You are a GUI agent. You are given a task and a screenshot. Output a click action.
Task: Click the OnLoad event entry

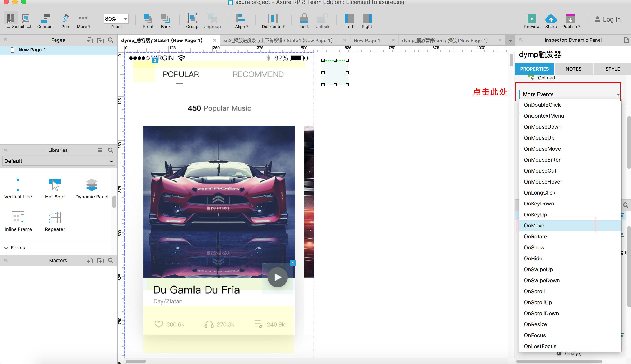546,78
